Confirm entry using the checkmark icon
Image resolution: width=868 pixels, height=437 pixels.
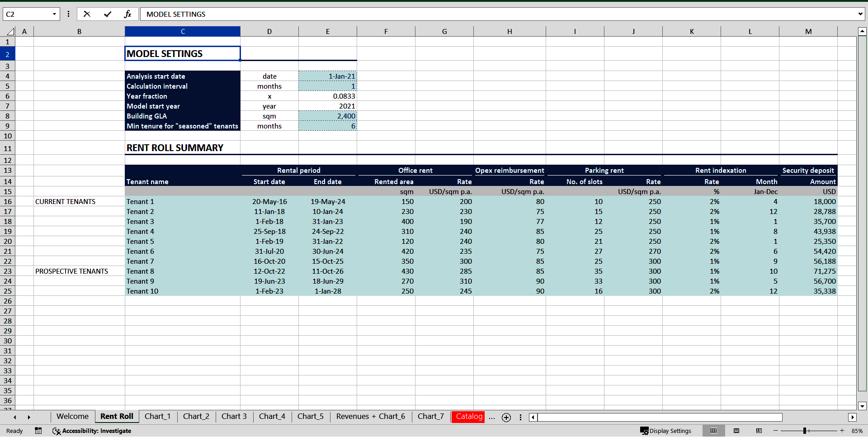(x=108, y=14)
